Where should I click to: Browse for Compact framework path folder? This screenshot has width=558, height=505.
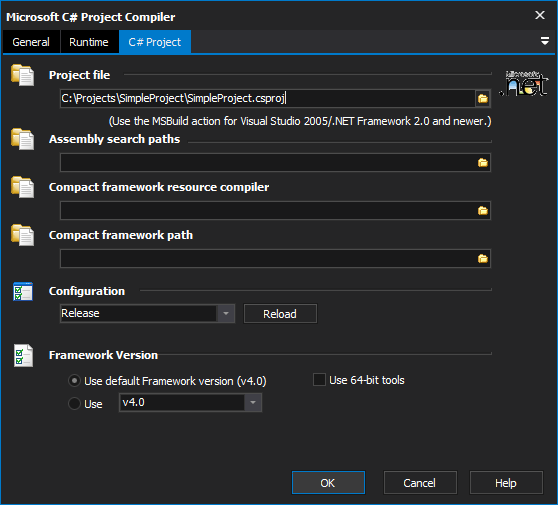[x=483, y=259]
